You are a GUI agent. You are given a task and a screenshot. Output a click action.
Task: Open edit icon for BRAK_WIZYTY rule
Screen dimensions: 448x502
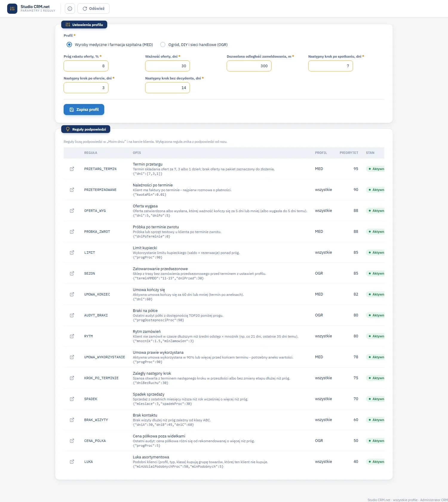(x=72, y=420)
